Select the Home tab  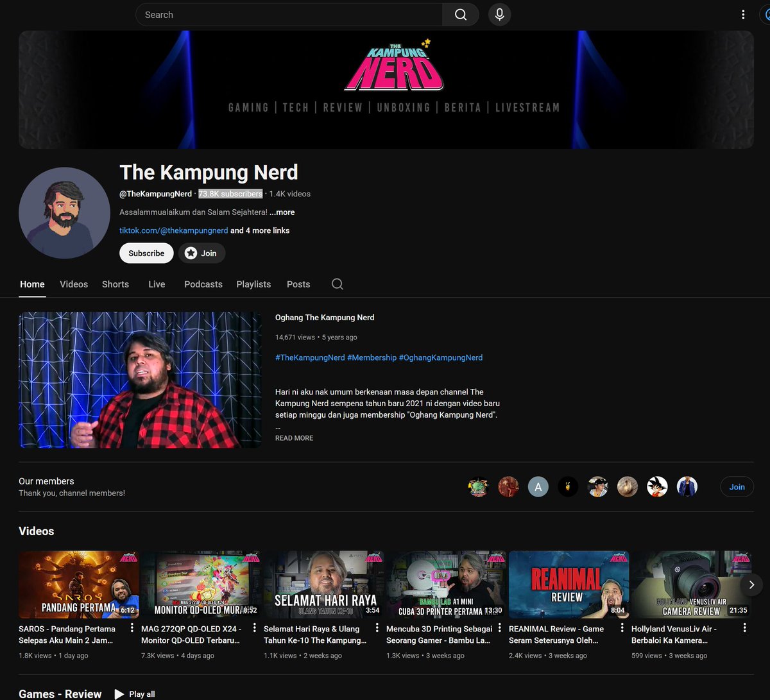pyautogui.click(x=32, y=284)
